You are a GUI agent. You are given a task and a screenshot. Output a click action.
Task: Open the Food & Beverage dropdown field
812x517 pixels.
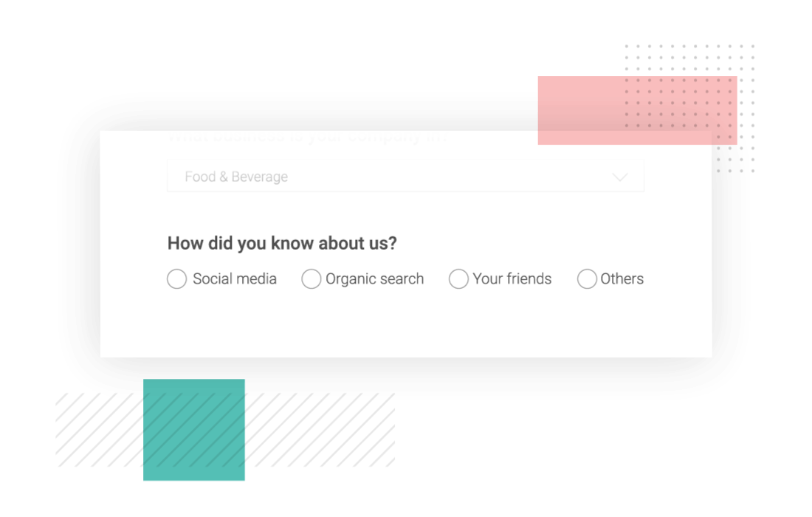click(405, 176)
